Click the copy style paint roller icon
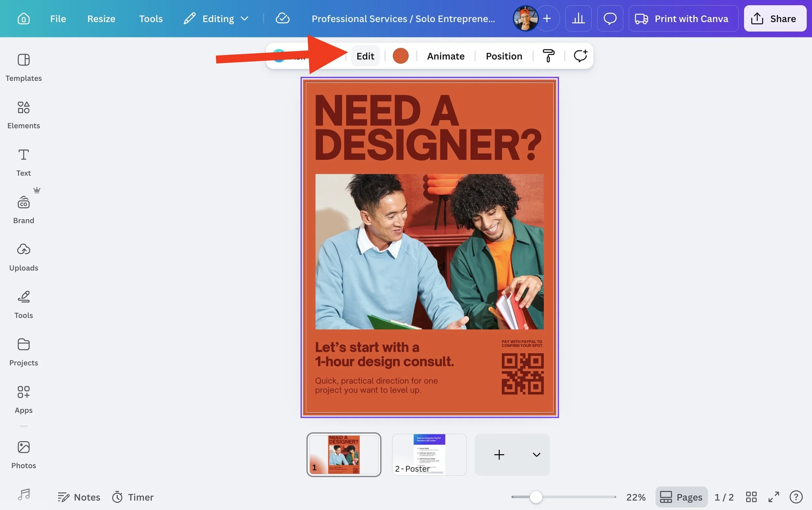The image size is (812, 510). click(x=548, y=56)
